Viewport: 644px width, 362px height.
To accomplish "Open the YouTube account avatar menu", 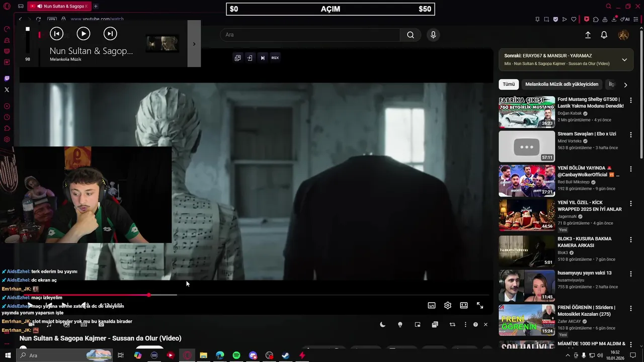I will [x=623, y=35].
